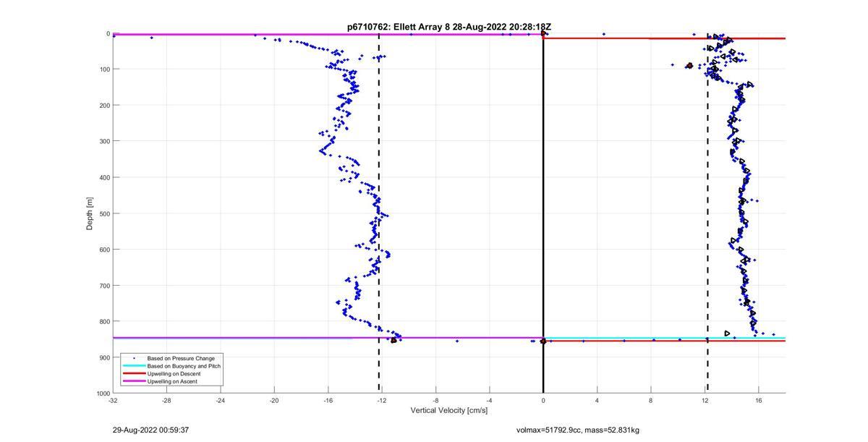Click the x-axis tick label -4

(489, 400)
